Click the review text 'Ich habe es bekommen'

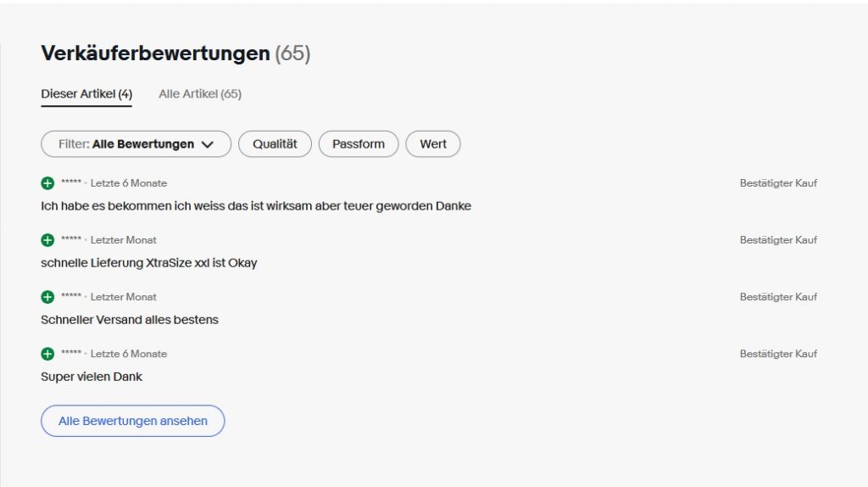tap(256, 206)
